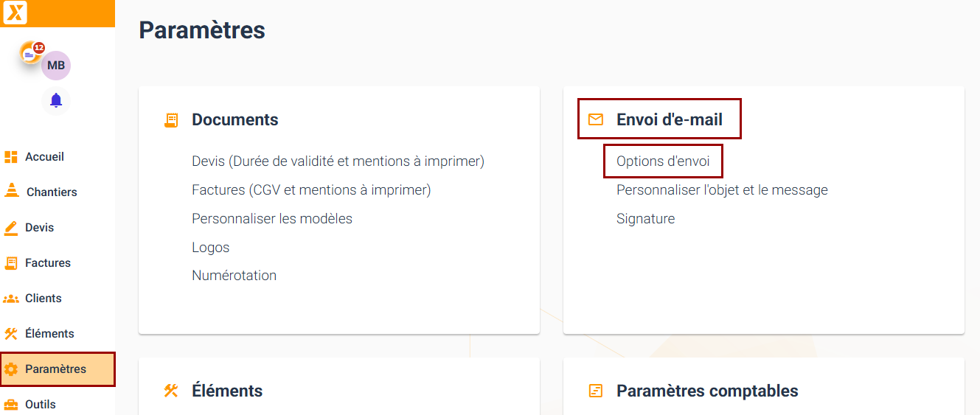Click the Clients people icon

[11, 299]
